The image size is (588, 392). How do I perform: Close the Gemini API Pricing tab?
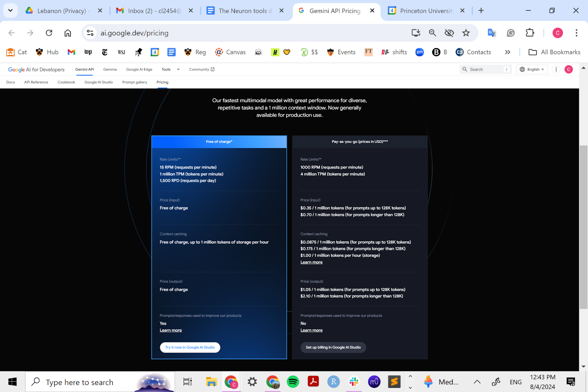point(372,11)
